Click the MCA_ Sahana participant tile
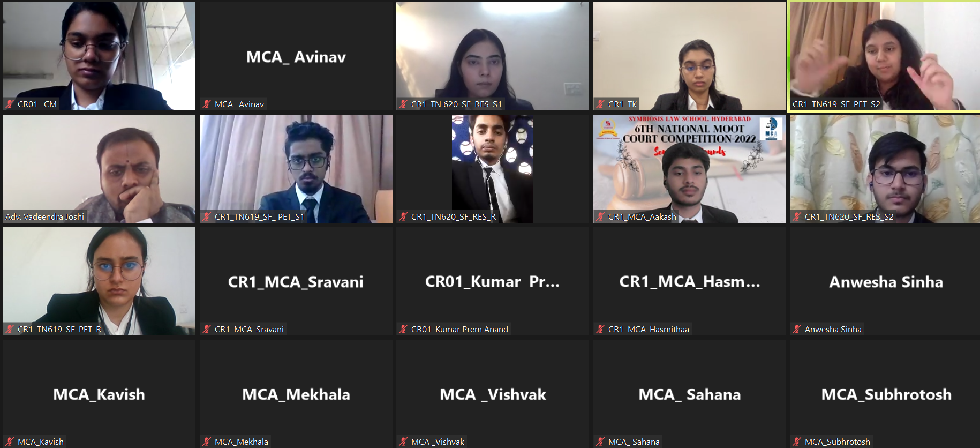Viewport: 980px width, 448px height. (690, 394)
